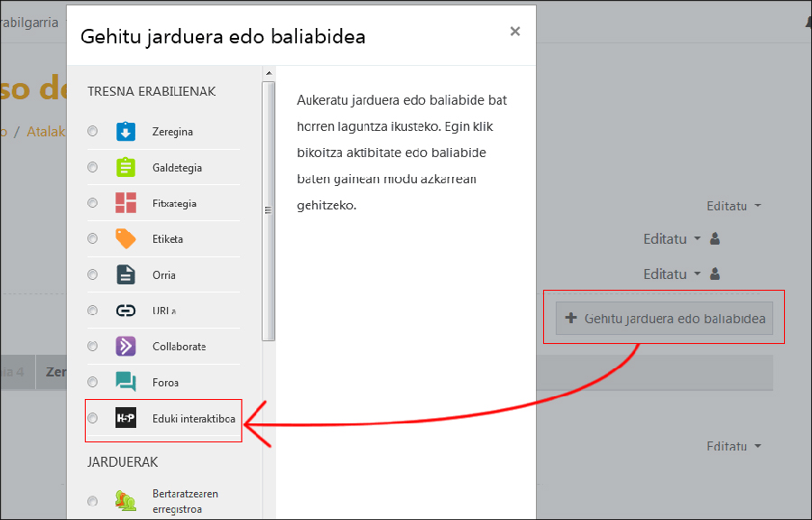
Task: Click the green Galdetegia quiz icon
Action: (x=125, y=168)
